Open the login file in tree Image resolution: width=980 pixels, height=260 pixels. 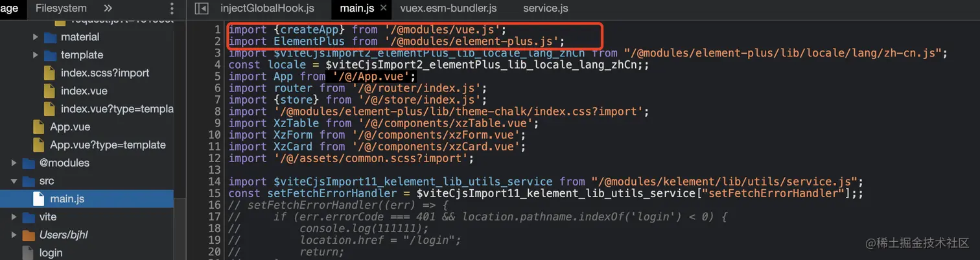(x=51, y=253)
